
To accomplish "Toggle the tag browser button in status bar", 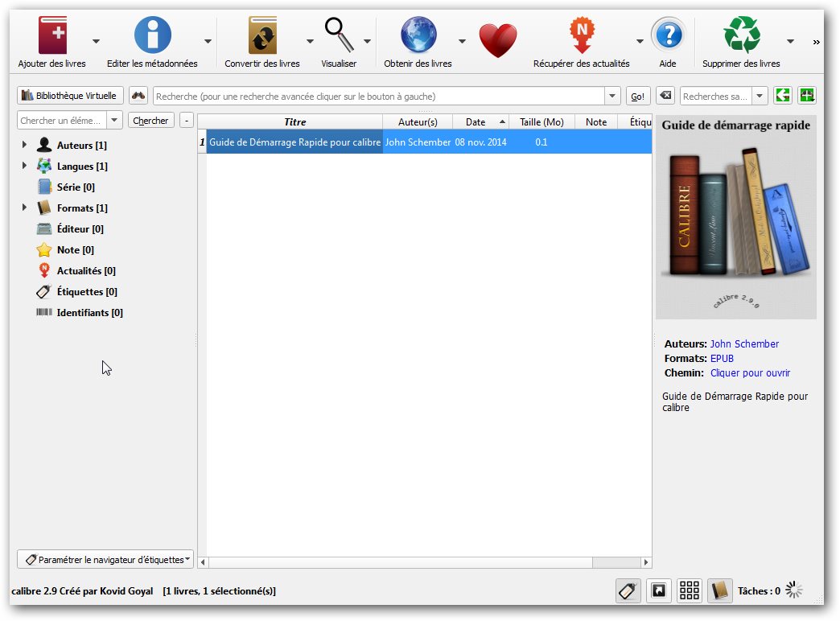I will coord(628,591).
